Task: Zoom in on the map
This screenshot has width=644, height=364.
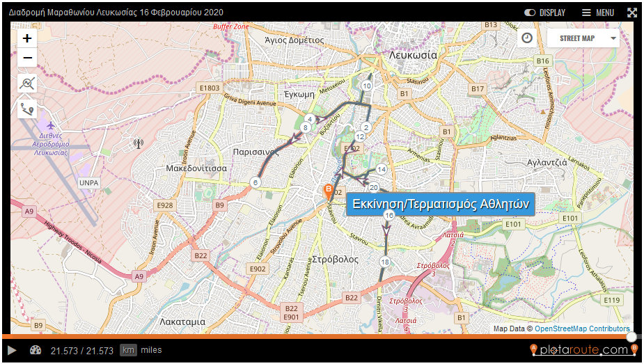Action: coord(27,38)
